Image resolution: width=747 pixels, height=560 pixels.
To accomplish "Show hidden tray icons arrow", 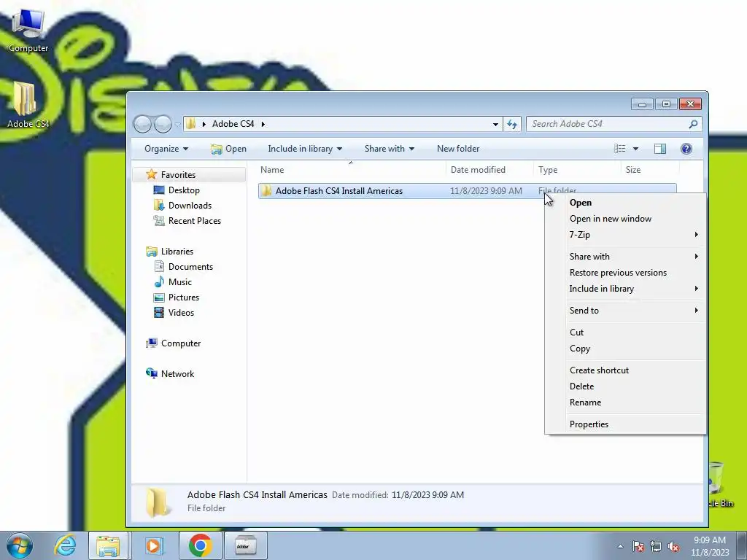I will [x=620, y=546].
